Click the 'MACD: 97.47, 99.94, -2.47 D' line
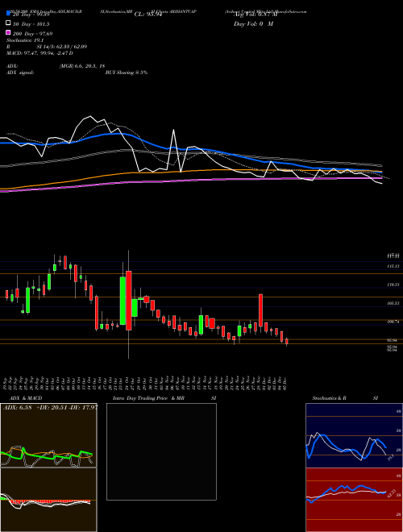The width and height of the screenshot is (403, 532). point(39,53)
